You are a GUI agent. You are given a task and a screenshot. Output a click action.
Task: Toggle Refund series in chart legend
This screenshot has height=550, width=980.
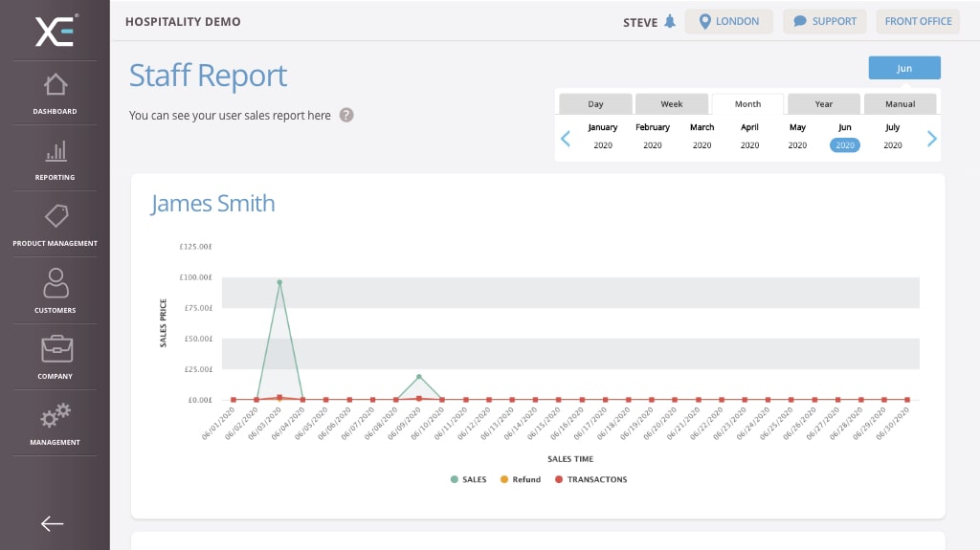(x=520, y=479)
